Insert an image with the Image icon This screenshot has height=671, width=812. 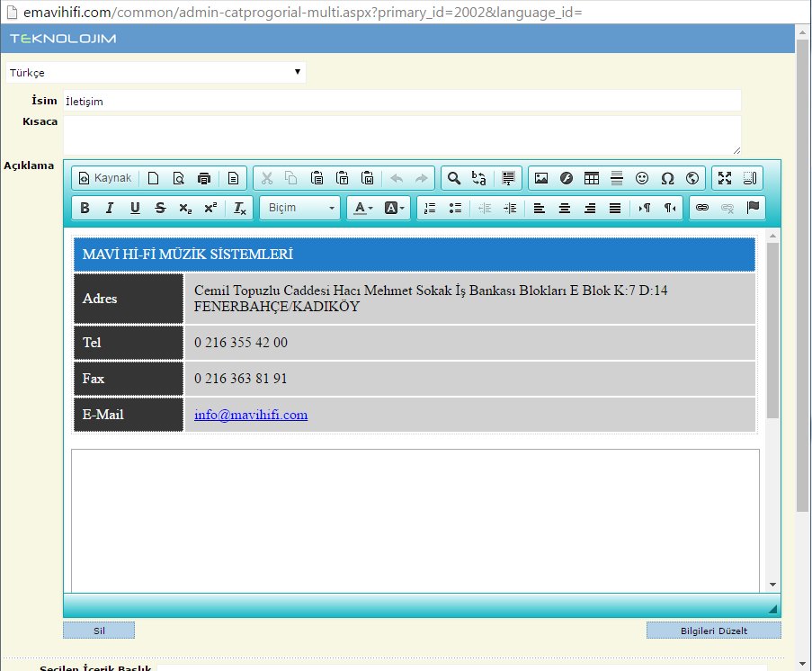pos(541,178)
